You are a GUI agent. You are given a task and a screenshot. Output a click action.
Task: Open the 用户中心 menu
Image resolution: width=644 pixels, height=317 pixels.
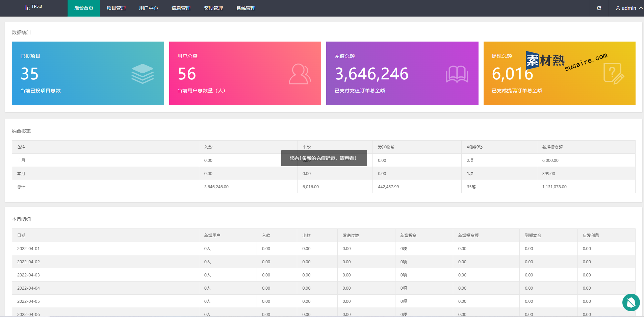point(149,8)
